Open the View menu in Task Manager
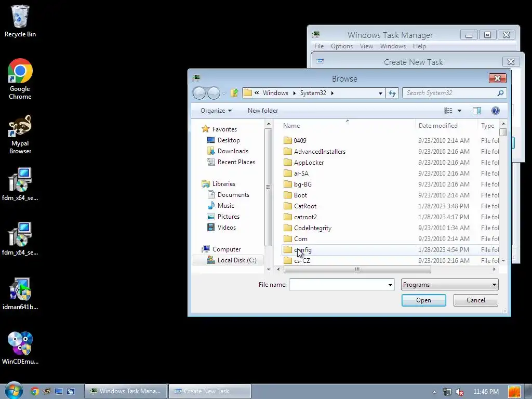This screenshot has height=399, width=532. click(x=366, y=46)
